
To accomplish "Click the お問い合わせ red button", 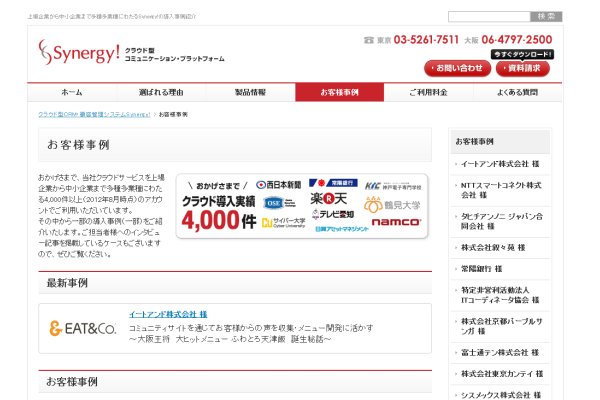I will pos(457,69).
